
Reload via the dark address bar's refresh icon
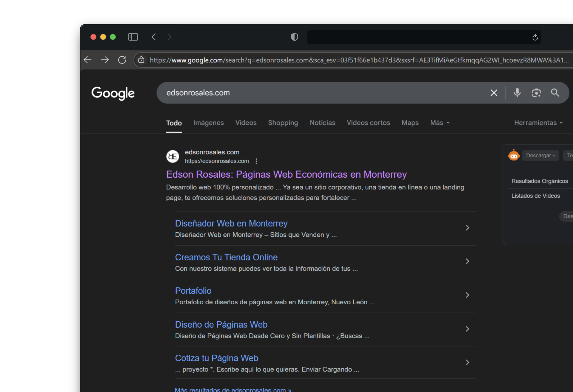(535, 37)
